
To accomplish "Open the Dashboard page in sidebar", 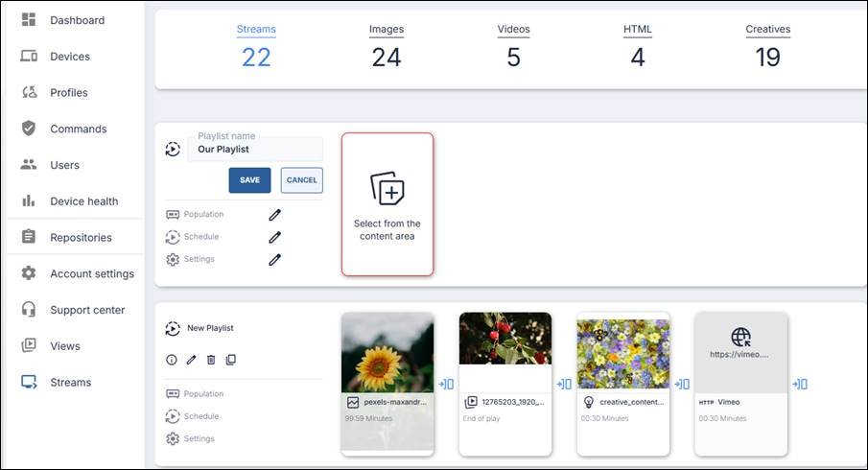I will [77, 20].
